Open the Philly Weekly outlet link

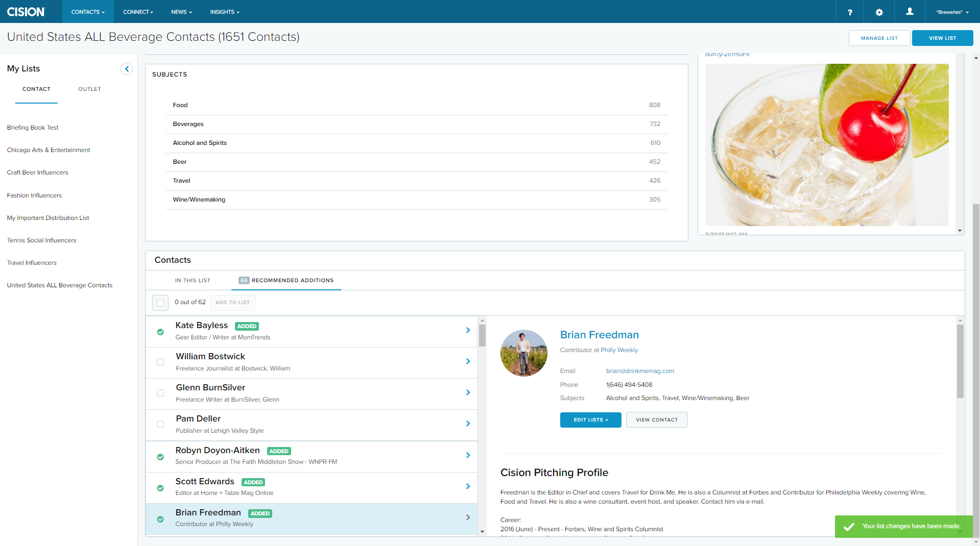[619, 350]
